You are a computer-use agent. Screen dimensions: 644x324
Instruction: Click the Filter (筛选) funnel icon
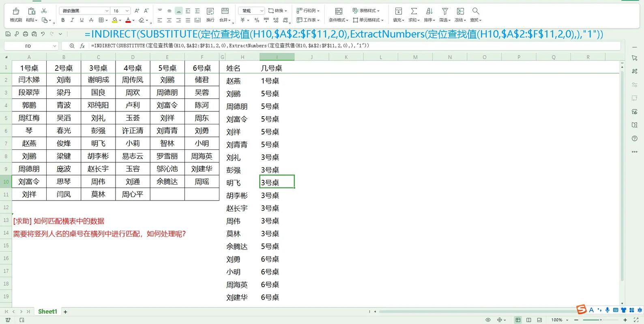coord(445,11)
